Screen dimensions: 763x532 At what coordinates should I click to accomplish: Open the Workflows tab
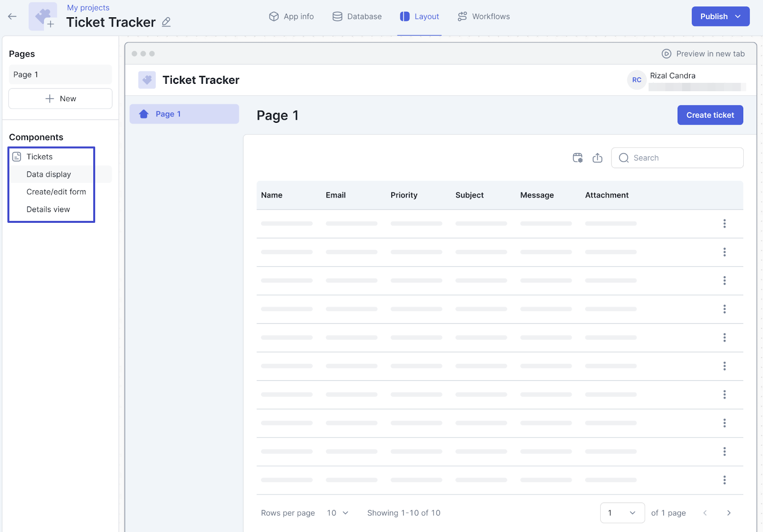484,16
